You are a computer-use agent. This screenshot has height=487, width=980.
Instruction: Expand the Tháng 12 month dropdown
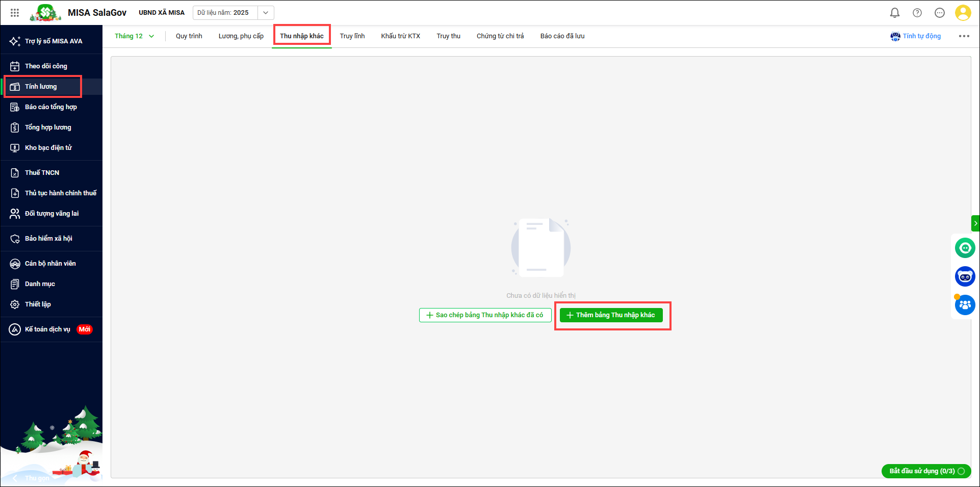pyautogui.click(x=134, y=36)
